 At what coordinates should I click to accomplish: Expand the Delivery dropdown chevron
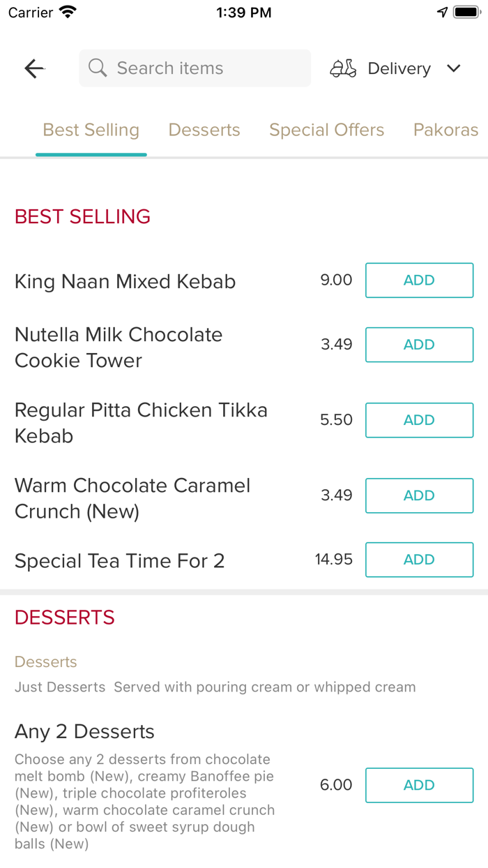454,68
